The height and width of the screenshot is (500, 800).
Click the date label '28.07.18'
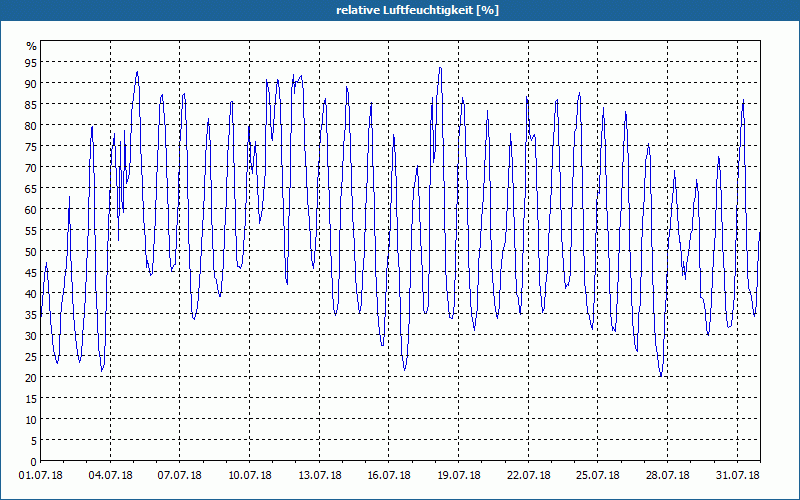(667, 476)
